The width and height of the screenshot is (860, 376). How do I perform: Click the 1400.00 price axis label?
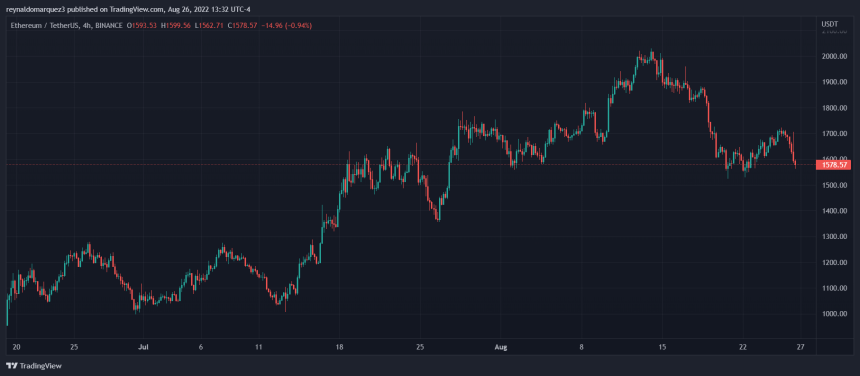coord(834,211)
